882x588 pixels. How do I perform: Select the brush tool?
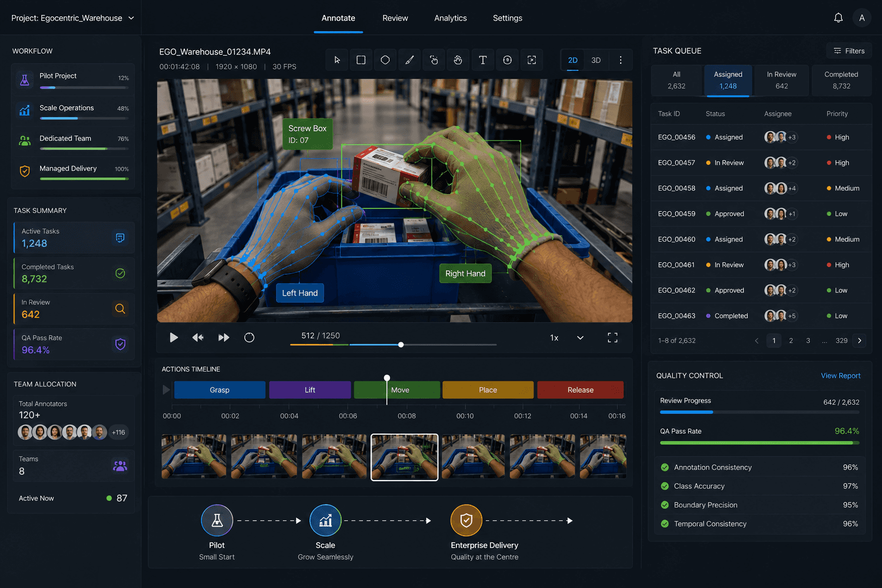[409, 60]
